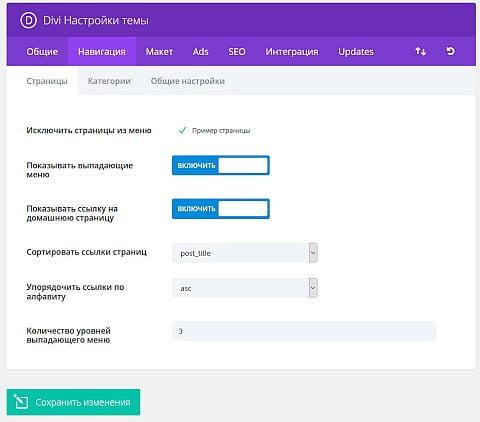
Task: Go to the Ads tab
Action: 200,52
